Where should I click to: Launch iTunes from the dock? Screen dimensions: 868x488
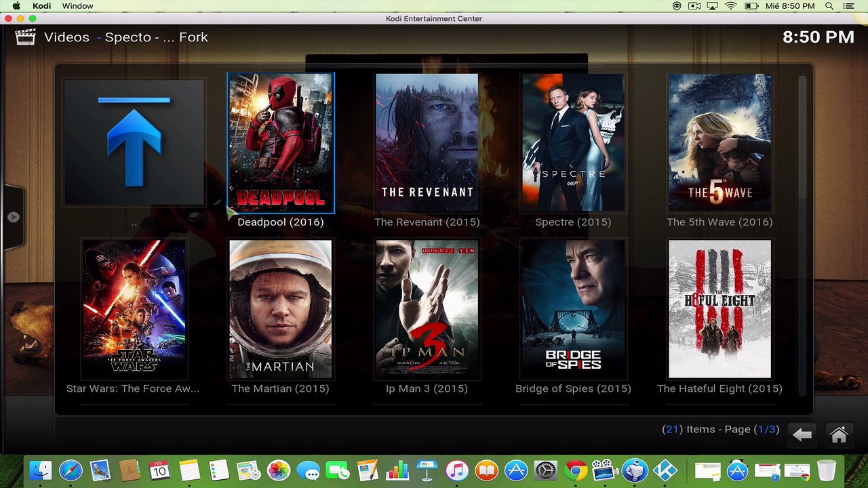click(x=457, y=470)
